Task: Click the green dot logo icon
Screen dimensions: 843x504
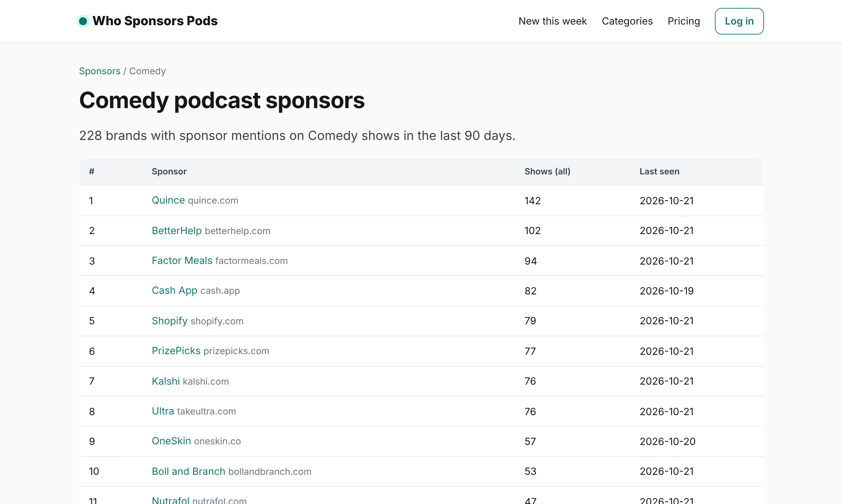Action: click(83, 21)
